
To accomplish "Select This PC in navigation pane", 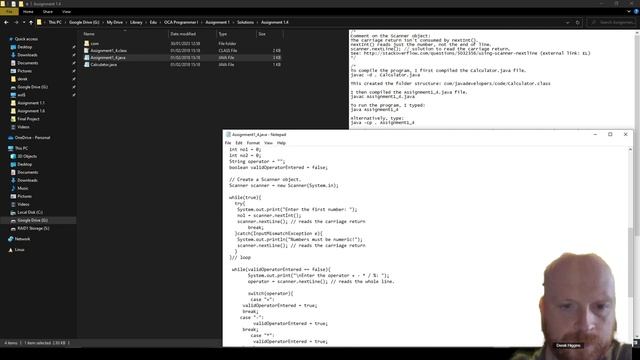I will (21, 148).
